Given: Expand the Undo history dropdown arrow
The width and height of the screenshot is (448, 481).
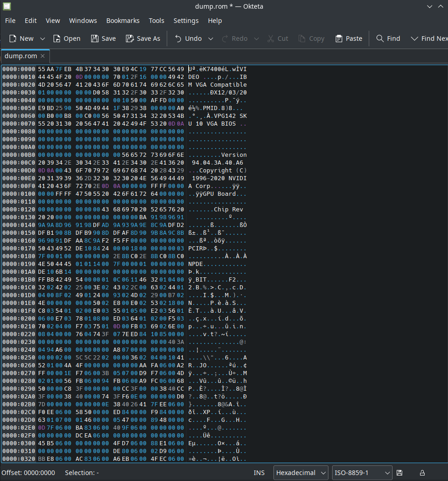Looking at the screenshot, I should point(211,39).
